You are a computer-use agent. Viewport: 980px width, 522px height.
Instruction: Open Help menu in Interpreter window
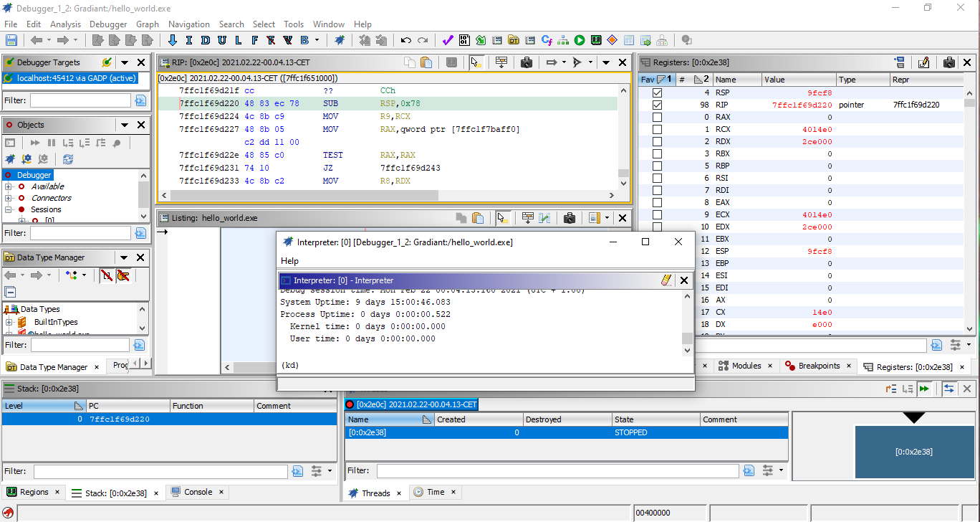[289, 261]
